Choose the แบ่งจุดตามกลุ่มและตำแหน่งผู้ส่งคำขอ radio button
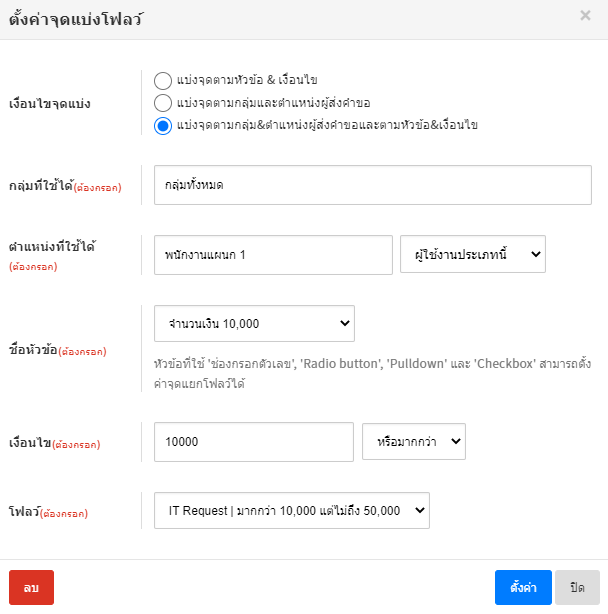 (163, 103)
